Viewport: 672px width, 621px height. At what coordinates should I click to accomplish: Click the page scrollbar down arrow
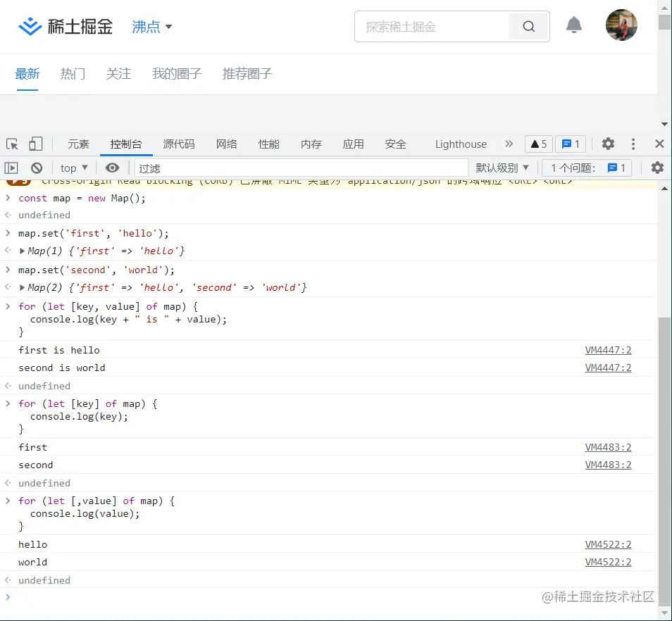tap(664, 124)
